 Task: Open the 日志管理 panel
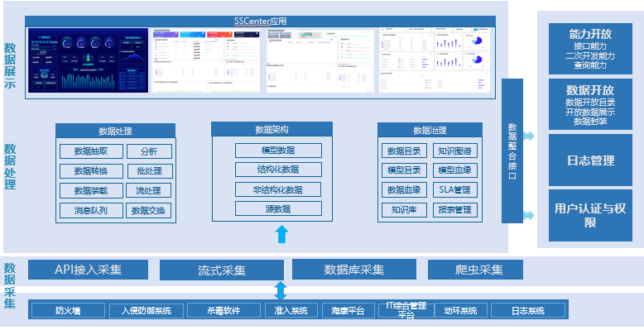click(590, 160)
